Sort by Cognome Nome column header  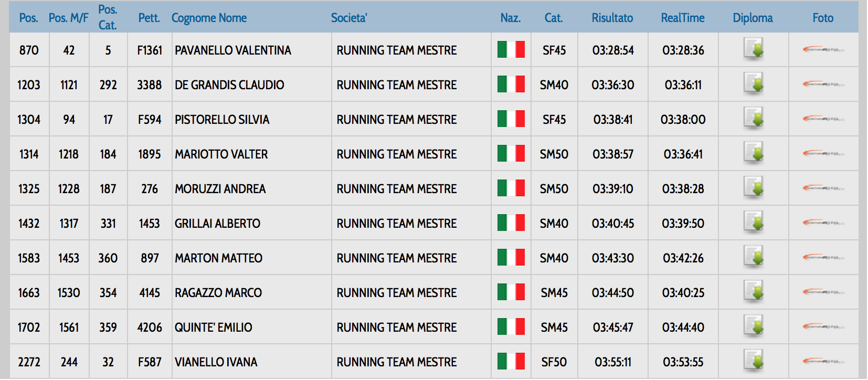(x=209, y=18)
